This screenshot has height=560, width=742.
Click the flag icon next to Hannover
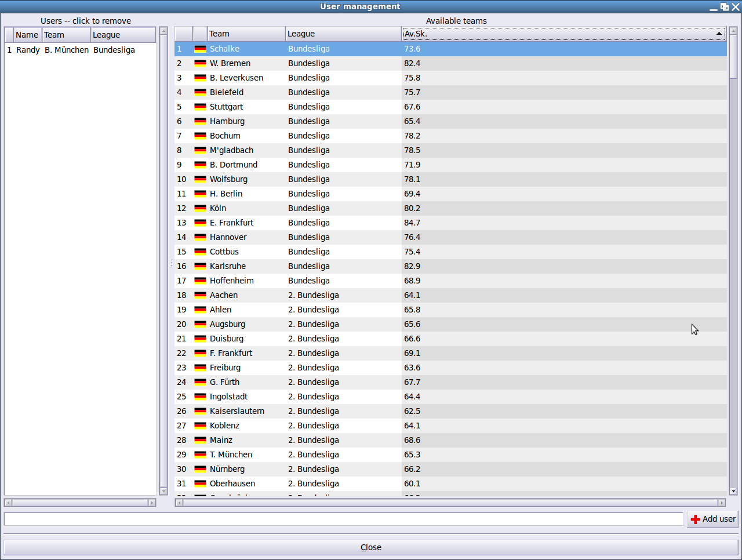200,238
